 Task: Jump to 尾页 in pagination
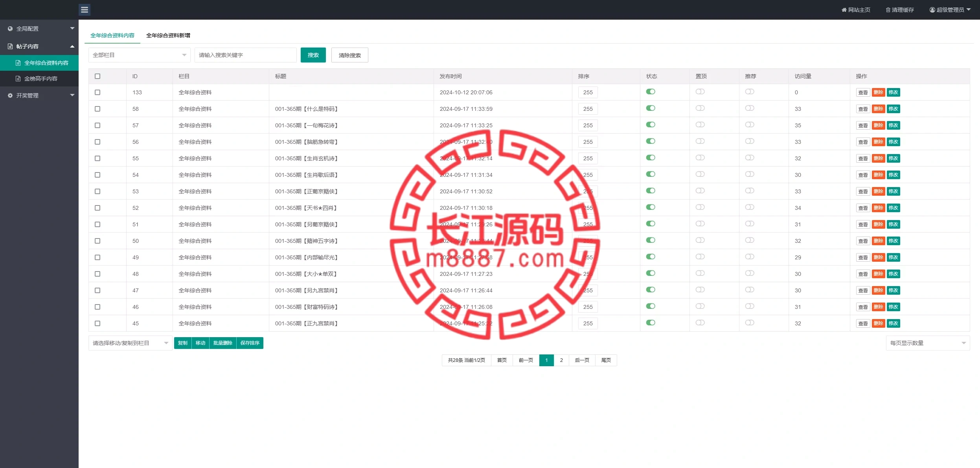click(x=606, y=360)
